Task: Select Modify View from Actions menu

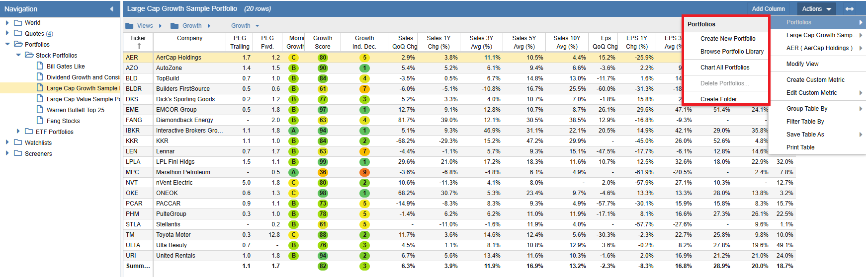Action: tap(802, 64)
